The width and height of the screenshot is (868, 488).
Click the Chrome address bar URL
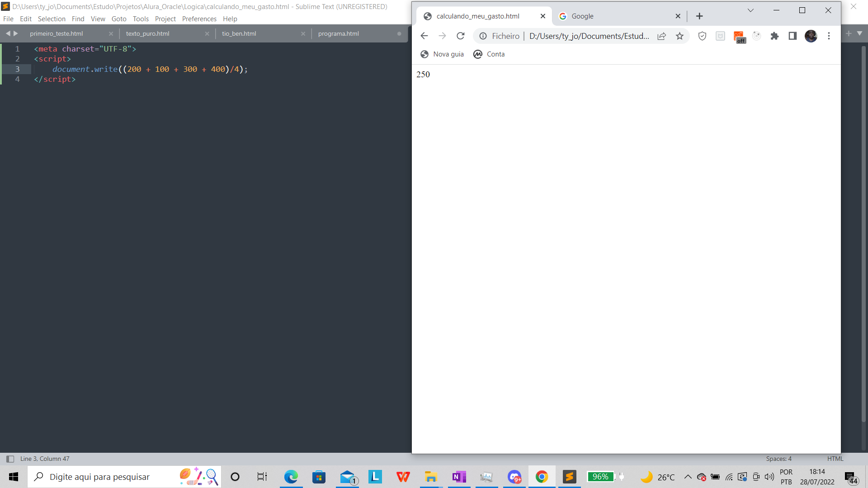click(x=589, y=36)
